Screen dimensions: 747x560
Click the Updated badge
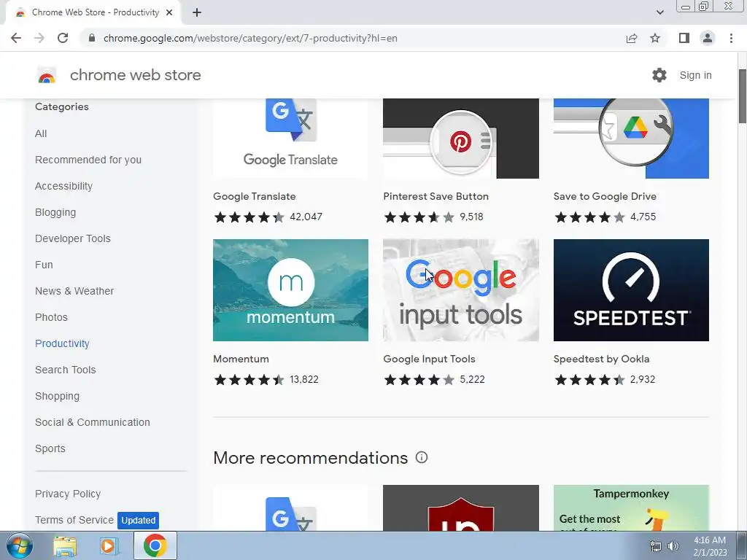[138, 520]
